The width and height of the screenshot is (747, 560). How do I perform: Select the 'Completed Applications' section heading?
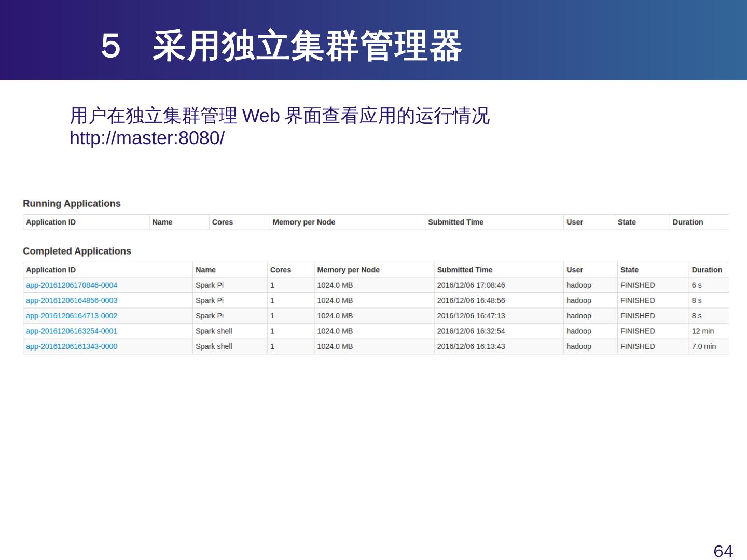click(77, 251)
